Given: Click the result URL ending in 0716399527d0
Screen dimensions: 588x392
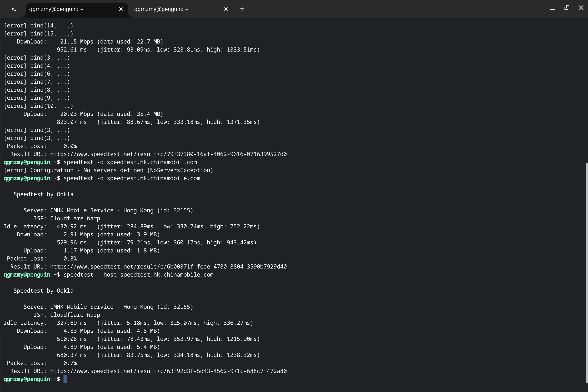Looking at the screenshot, I should (168, 154).
